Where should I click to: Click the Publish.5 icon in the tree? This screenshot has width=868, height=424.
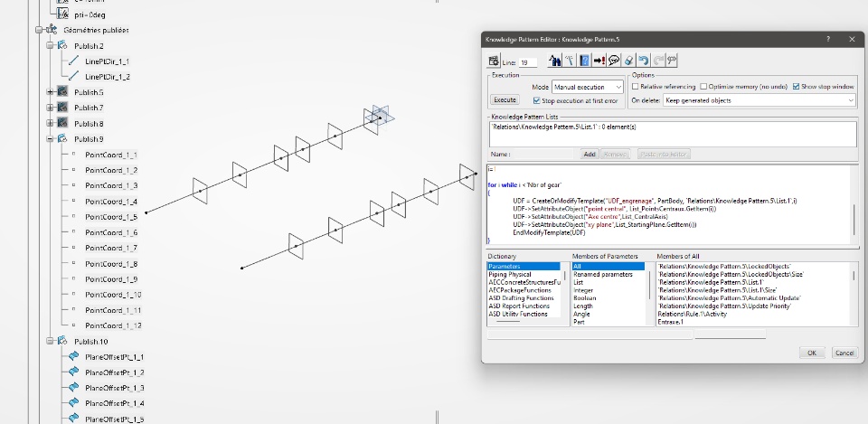pos(62,92)
